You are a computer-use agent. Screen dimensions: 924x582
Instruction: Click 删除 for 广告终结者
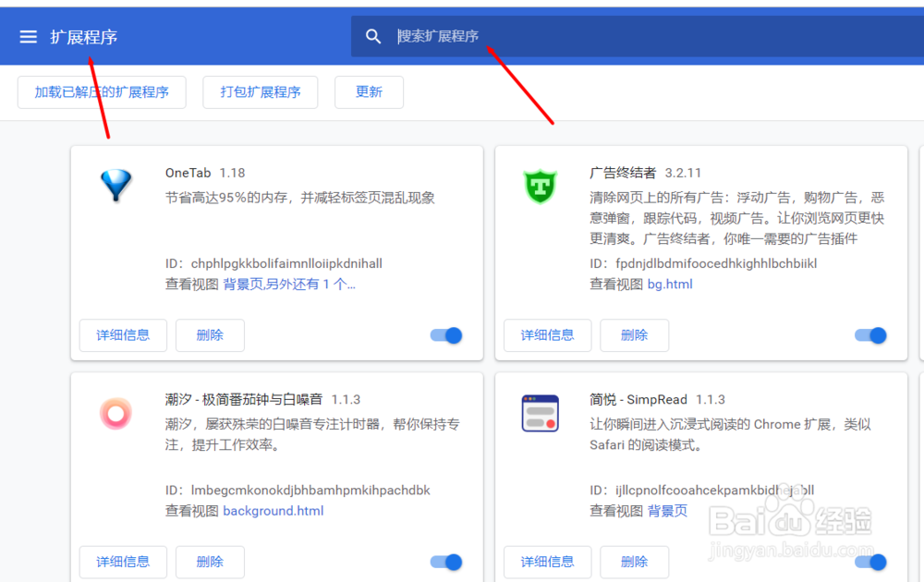point(634,335)
